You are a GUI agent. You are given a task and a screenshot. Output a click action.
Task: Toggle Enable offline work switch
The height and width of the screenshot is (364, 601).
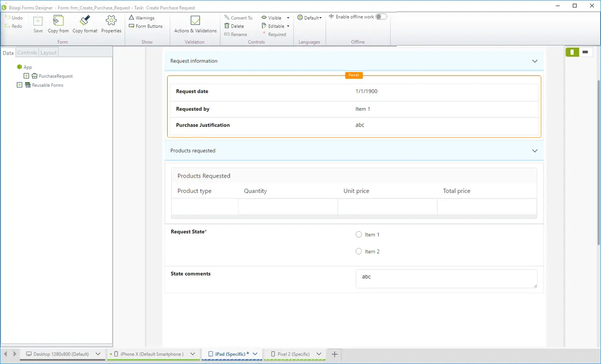pyautogui.click(x=381, y=17)
